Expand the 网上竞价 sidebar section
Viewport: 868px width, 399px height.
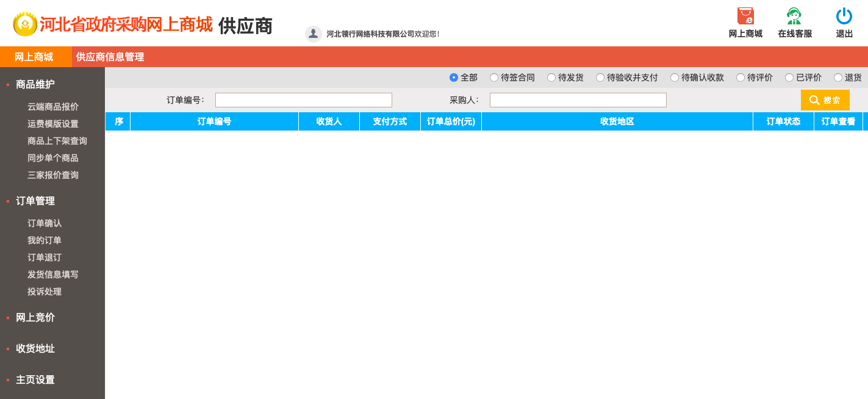(35, 317)
